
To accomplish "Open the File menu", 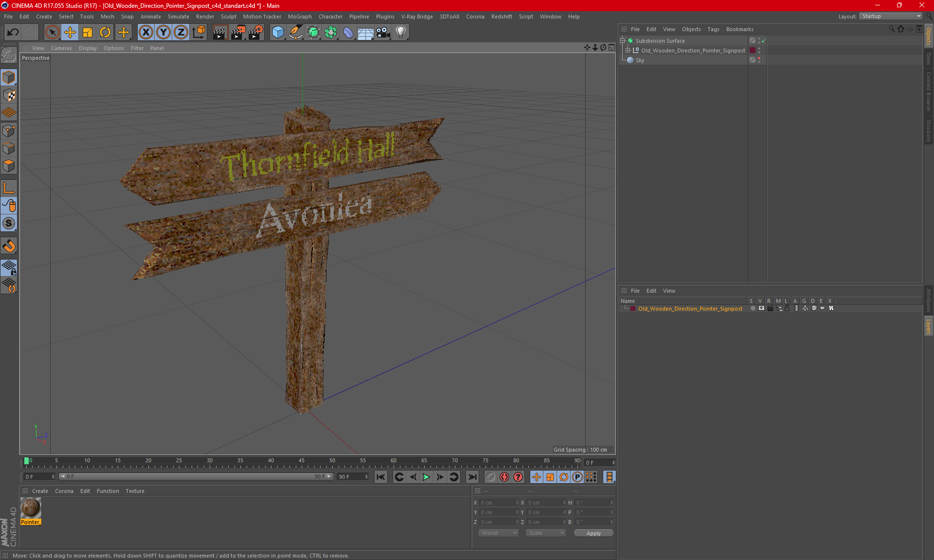I will pyautogui.click(x=8, y=17).
